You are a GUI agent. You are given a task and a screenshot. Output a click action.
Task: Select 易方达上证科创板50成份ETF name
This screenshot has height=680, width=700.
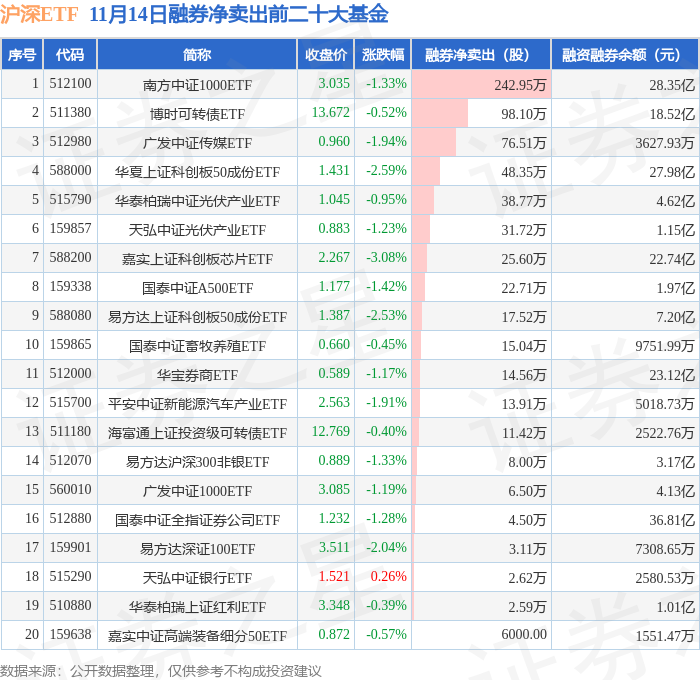197,317
